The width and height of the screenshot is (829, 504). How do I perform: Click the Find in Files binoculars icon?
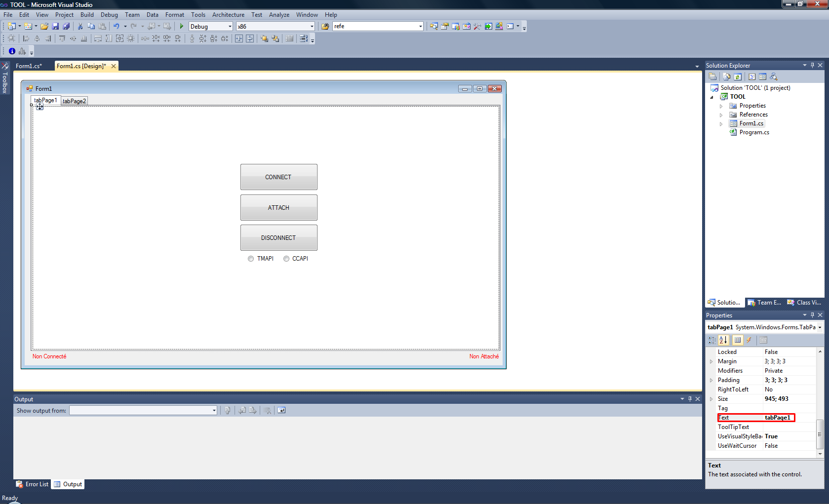(325, 26)
